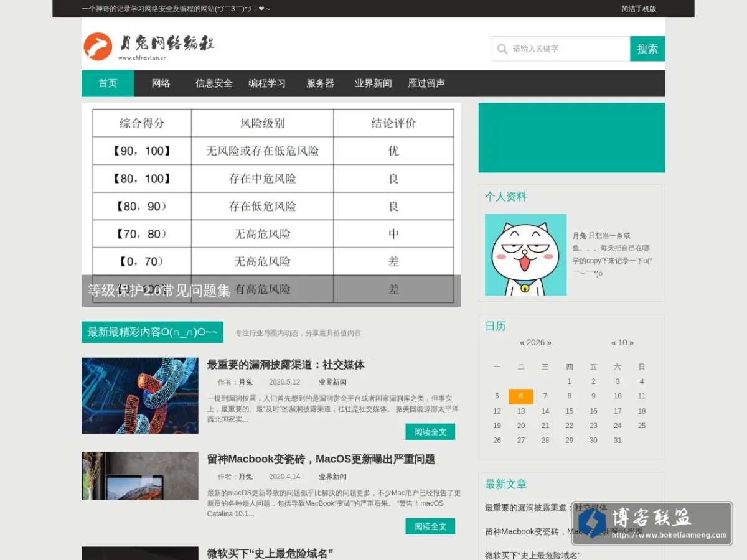Click the magnifier icon in search box
The width and height of the screenshot is (747, 560).
tap(502, 49)
